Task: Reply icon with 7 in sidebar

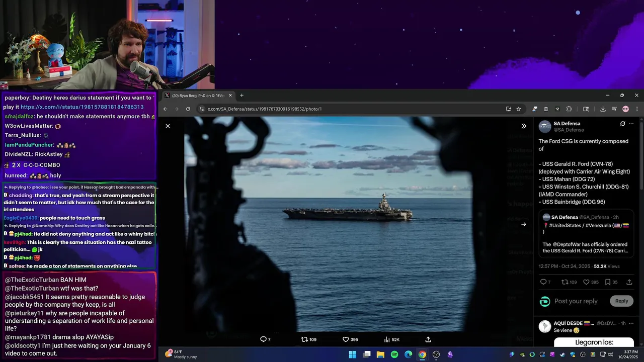Action: tap(545, 282)
